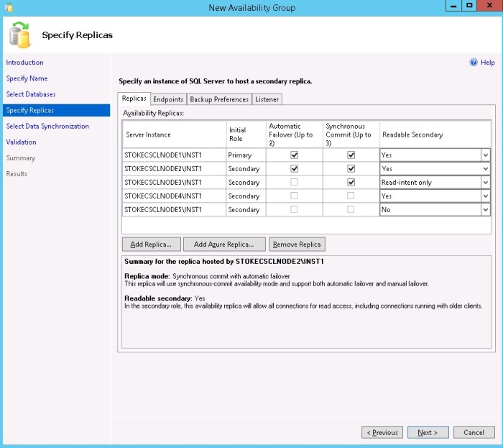Proceed with the Next button

(x=428, y=432)
